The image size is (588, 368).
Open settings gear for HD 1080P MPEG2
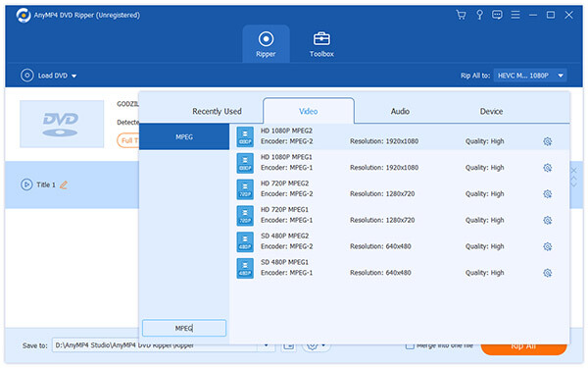548,141
